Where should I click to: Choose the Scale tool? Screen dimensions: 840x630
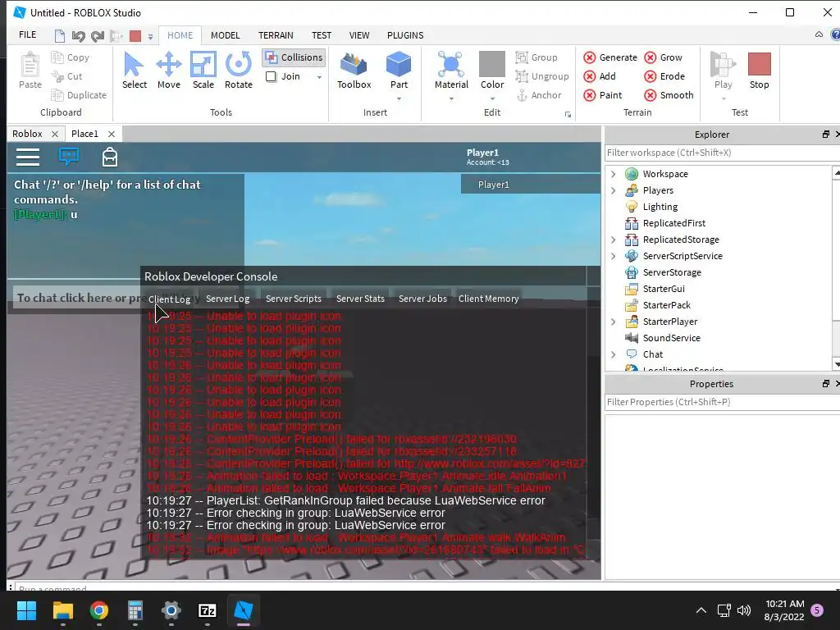tap(203, 71)
